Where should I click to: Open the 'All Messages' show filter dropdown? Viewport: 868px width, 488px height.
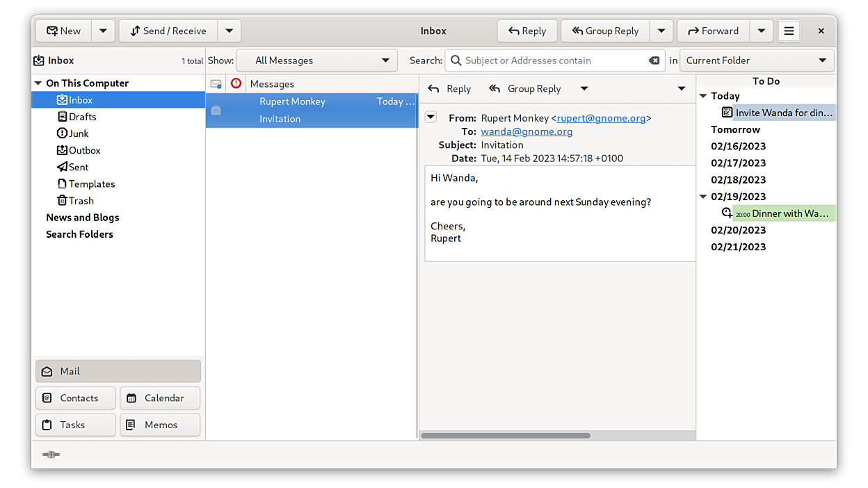coord(317,60)
